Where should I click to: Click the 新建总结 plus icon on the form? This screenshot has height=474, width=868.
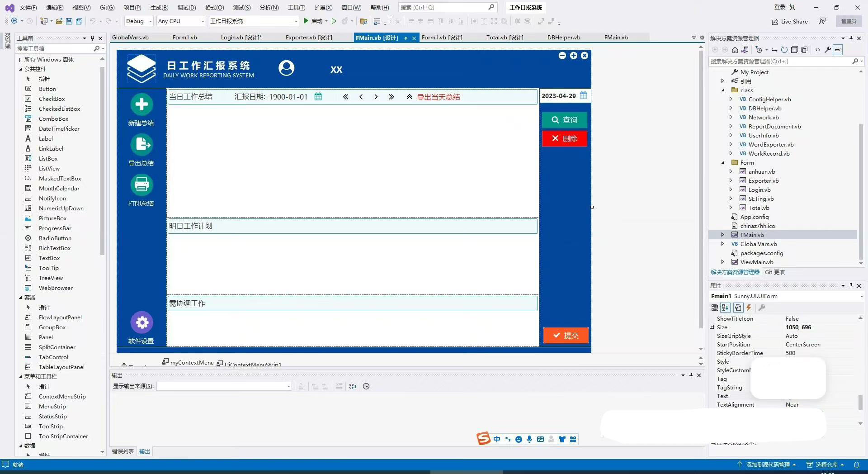point(142,104)
